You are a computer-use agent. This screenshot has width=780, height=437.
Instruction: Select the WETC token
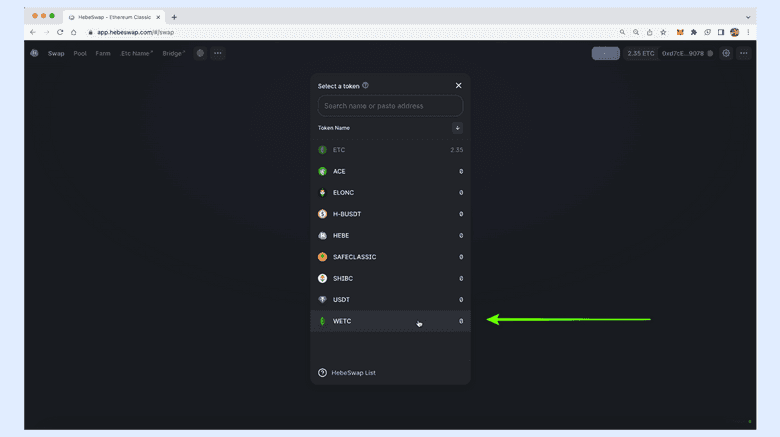click(x=342, y=321)
